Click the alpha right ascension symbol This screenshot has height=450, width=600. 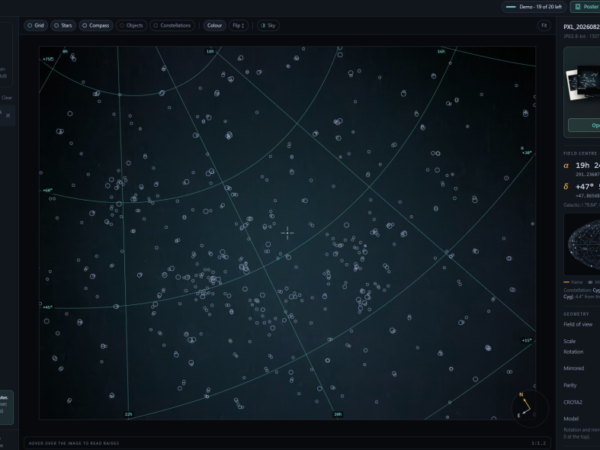click(x=566, y=165)
